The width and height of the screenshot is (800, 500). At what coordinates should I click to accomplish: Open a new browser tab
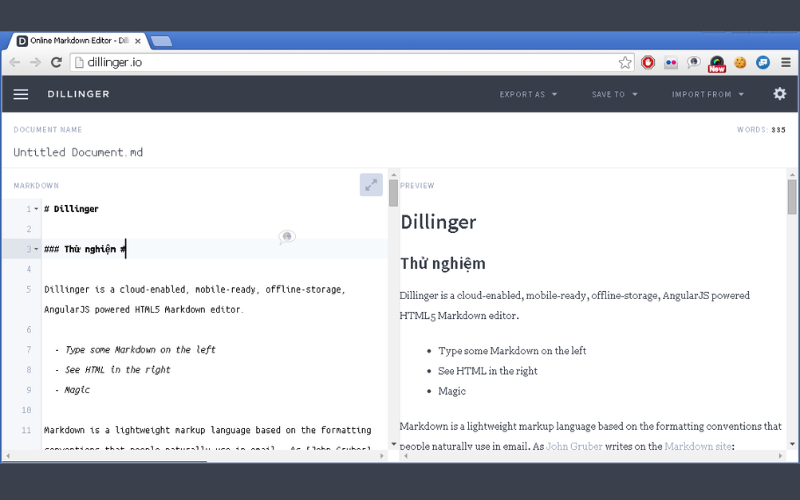click(x=161, y=41)
